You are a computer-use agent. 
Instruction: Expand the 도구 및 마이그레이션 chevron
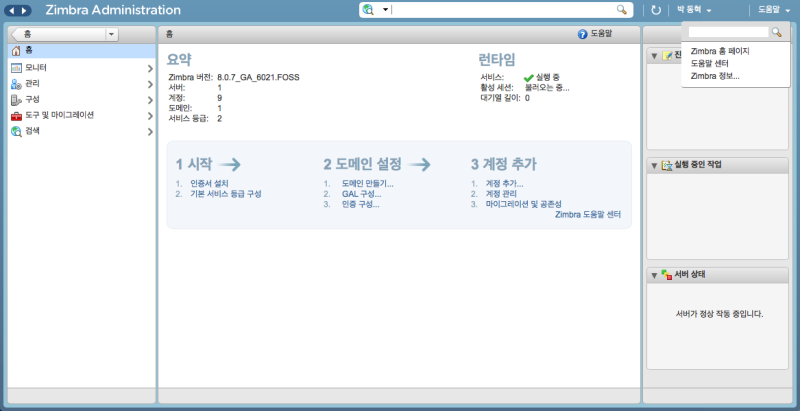(150, 116)
